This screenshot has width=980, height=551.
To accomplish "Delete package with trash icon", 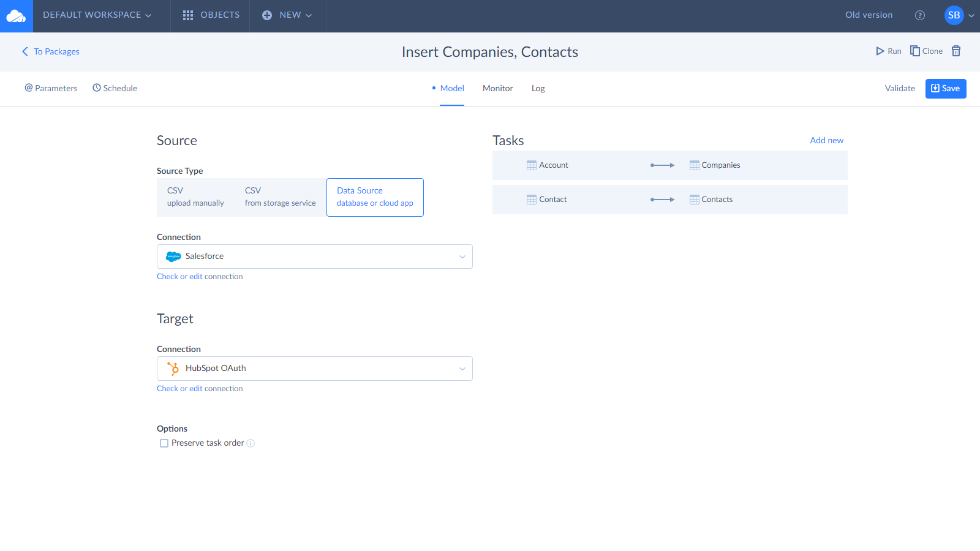I will point(956,51).
